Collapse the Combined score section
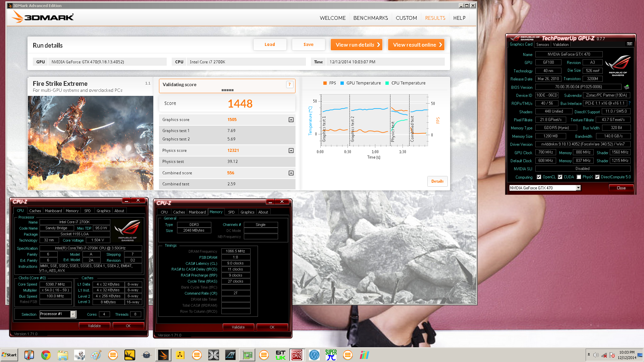Viewport: 644px width, 362px height. tap(291, 173)
